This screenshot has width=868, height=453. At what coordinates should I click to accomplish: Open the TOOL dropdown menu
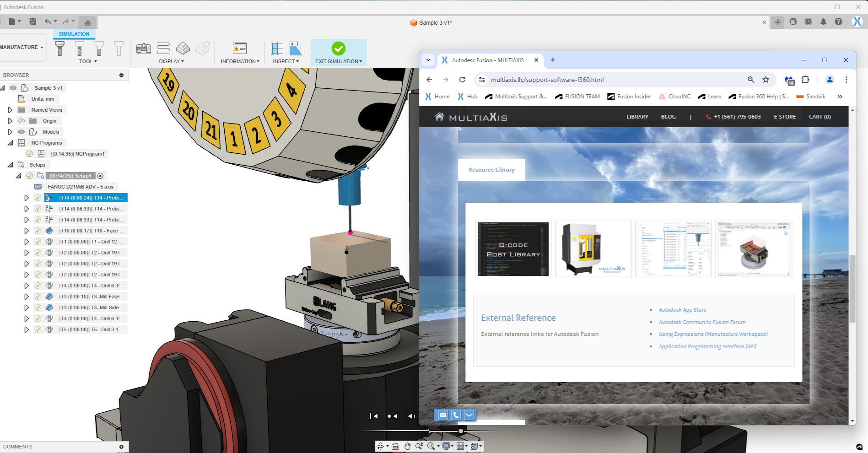pos(88,61)
